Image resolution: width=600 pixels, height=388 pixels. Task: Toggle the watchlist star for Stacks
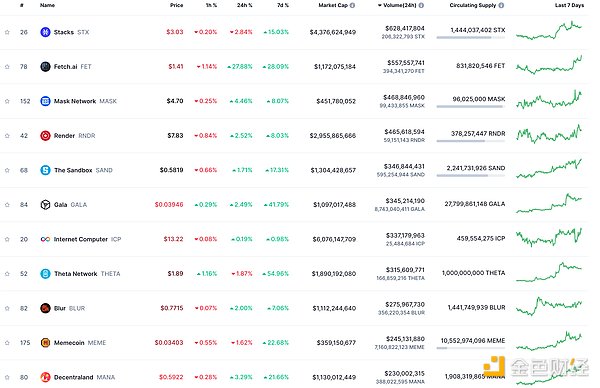coord(7,32)
